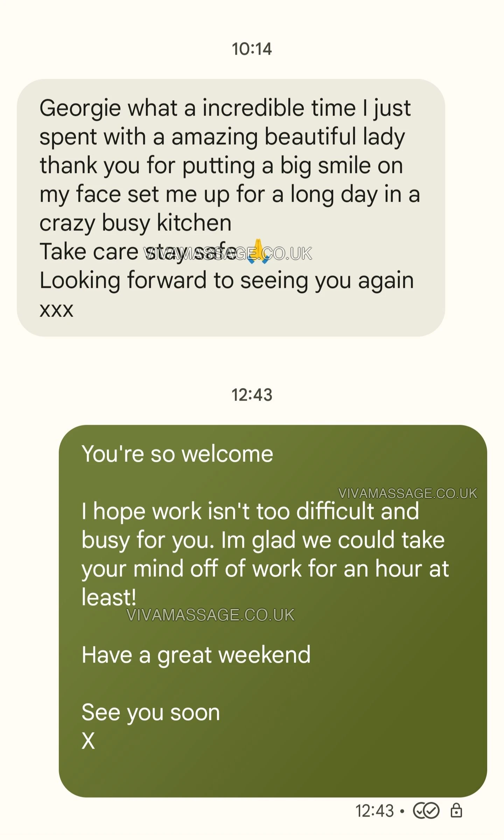Click the praying hands emoji
The height and width of the screenshot is (840, 504).
coord(258,251)
